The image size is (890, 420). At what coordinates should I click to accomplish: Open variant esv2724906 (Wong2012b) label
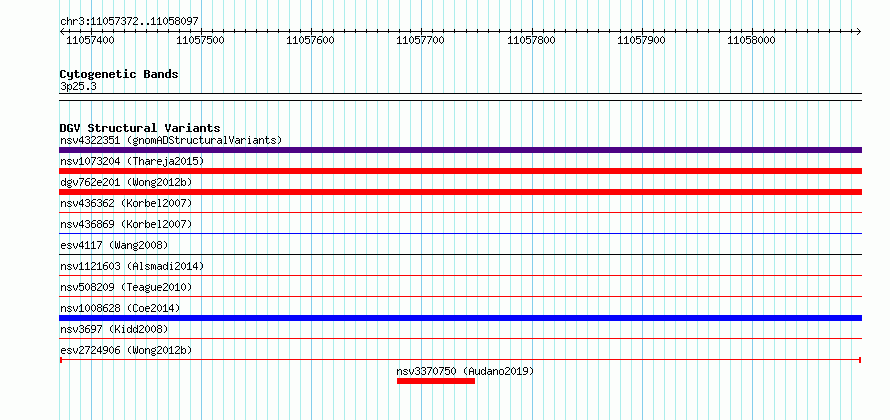click(127, 350)
